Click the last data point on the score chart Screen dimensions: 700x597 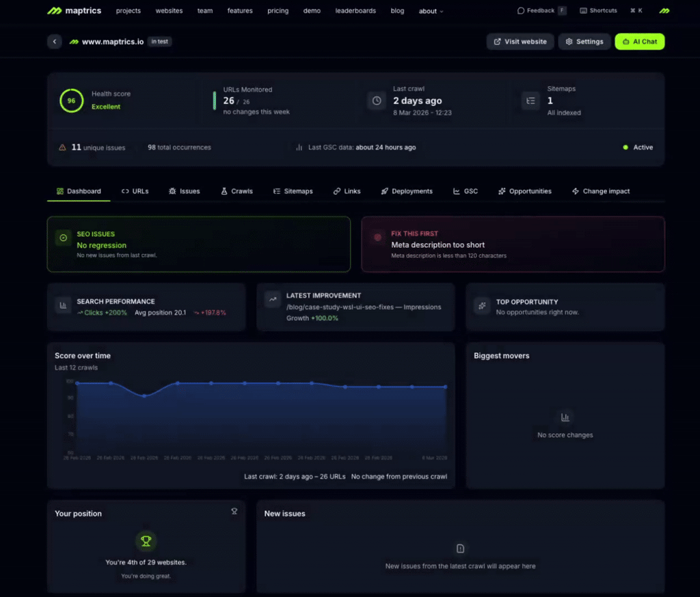[x=446, y=387]
